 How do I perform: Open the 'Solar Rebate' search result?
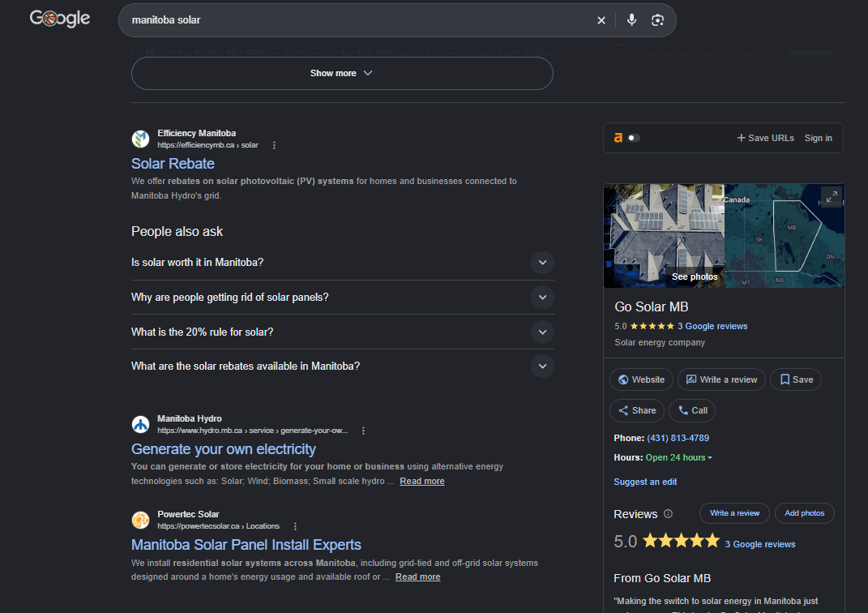173,164
